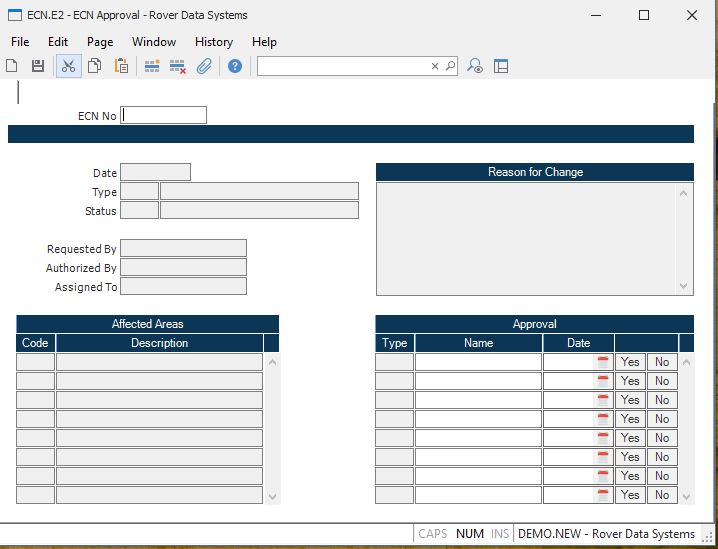Viewport: 718px width, 549px height.
Task: Click the Insert row icon
Action: click(152, 66)
